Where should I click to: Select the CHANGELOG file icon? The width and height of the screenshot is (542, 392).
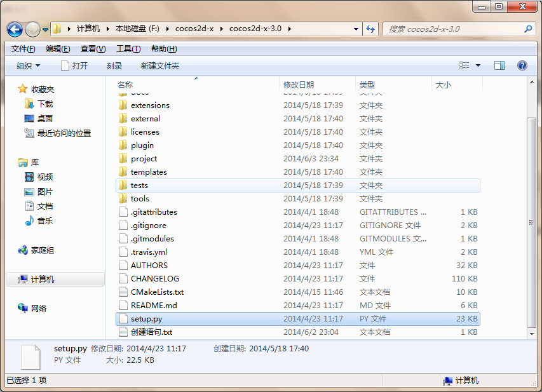[123, 279]
